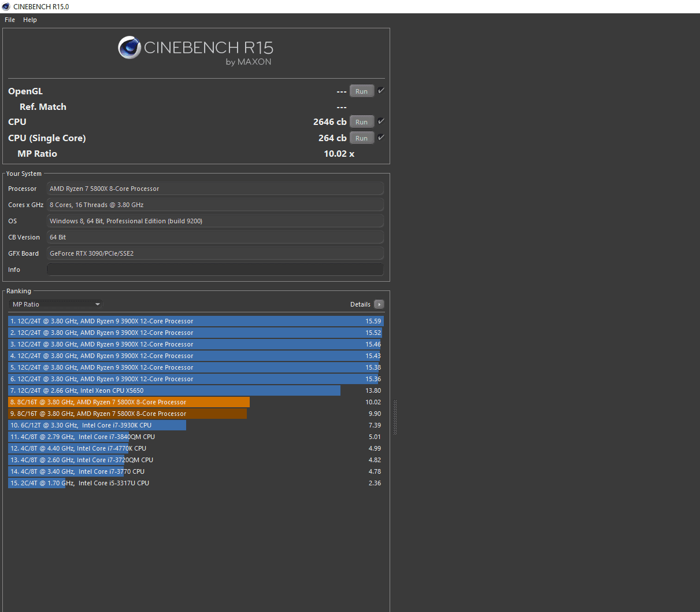Open the File menu
This screenshot has width=700, height=612.
(x=10, y=20)
